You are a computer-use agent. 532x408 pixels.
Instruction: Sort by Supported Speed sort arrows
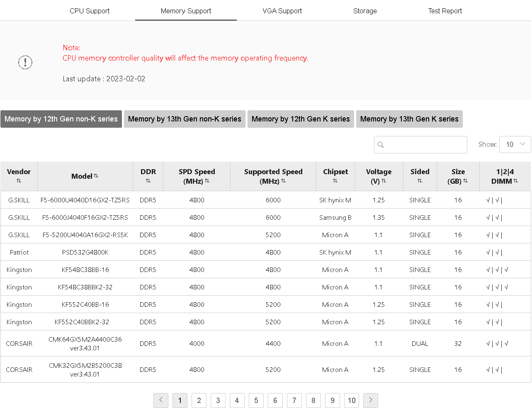coord(283,181)
